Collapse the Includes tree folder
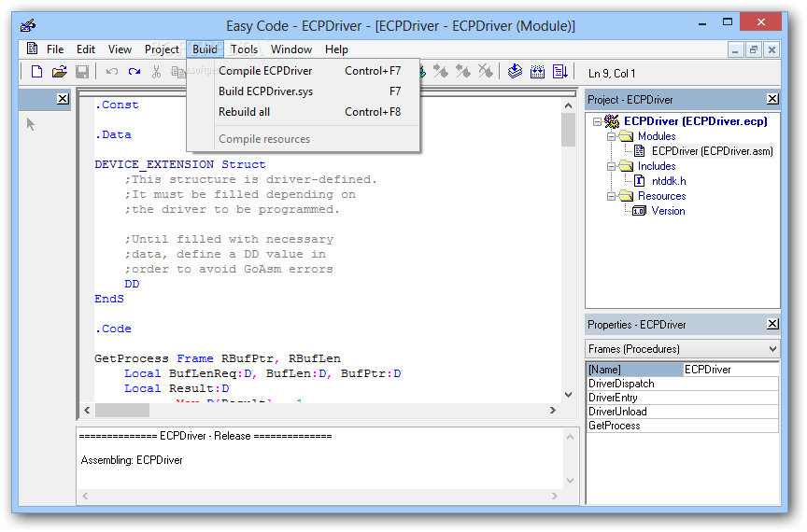The image size is (807, 532). pyautogui.click(x=611, y=167)
